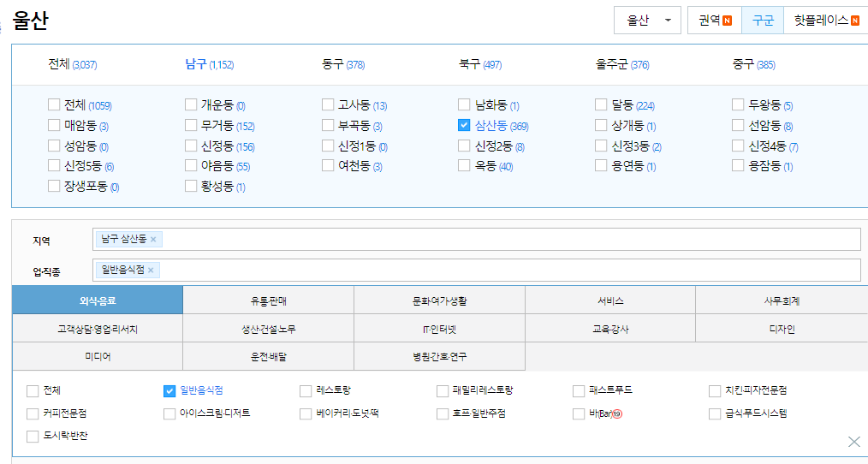Image resolution: width=868 pixels, height=464 pixels.
Task: Check the 달동 checkbox
Action: 601,104
